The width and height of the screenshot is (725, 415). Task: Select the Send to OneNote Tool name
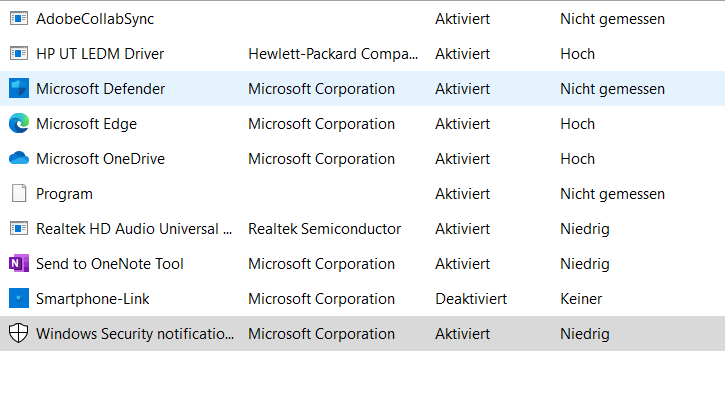(x=110, y=264)
